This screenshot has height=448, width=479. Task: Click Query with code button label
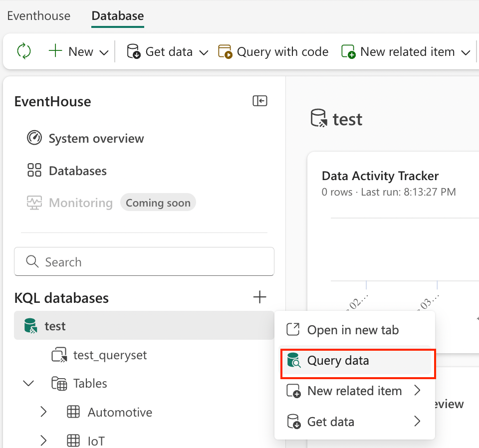283,51
